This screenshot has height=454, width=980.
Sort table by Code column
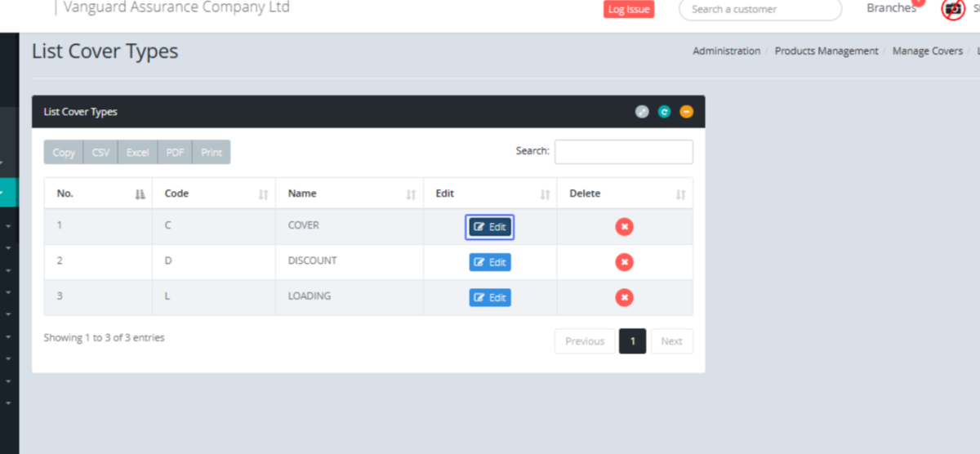pyautogui.click(x=214, y=194)
